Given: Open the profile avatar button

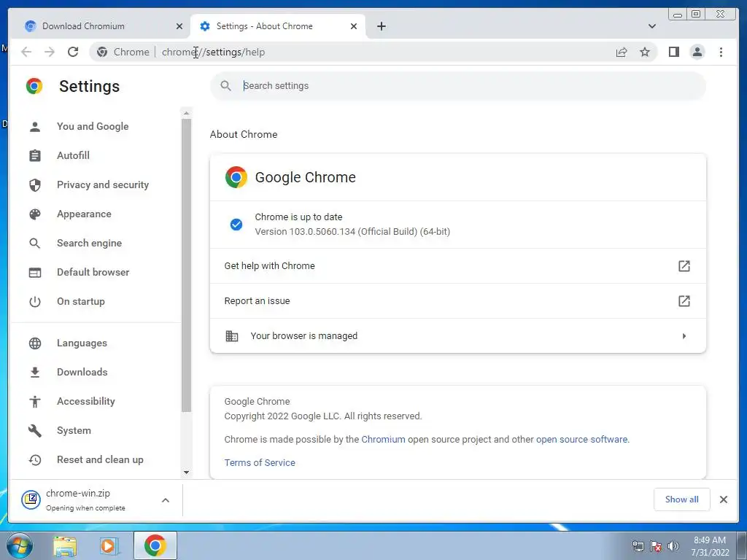Looking at the screenshot, I should (697, 52).
